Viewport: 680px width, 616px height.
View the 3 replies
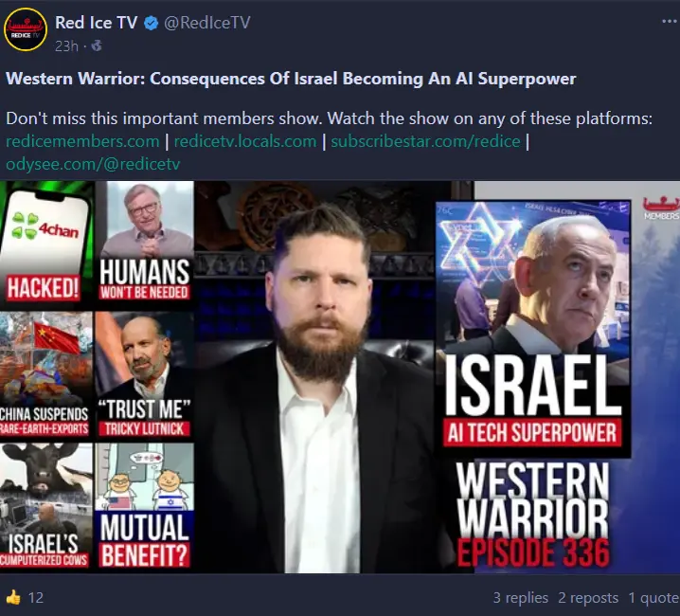pos(520,598)
